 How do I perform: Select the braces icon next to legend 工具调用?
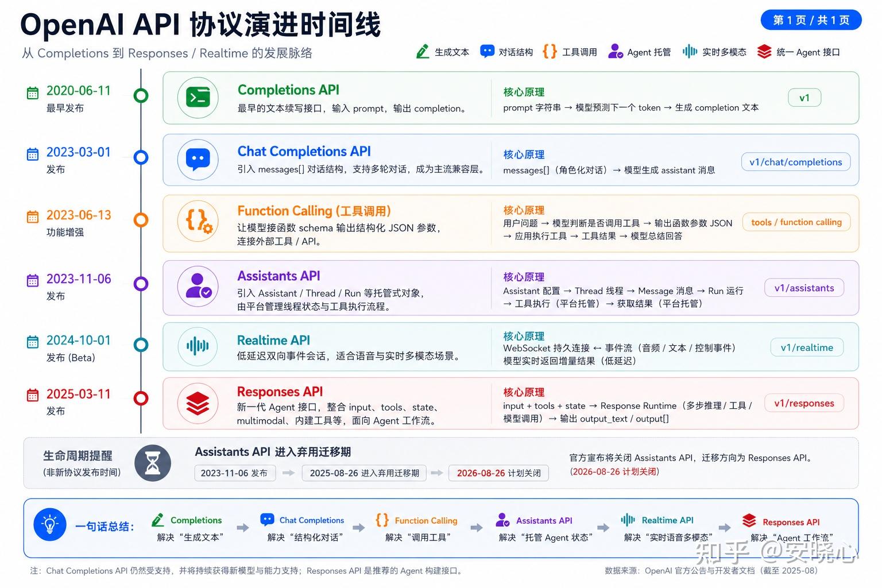550,52
